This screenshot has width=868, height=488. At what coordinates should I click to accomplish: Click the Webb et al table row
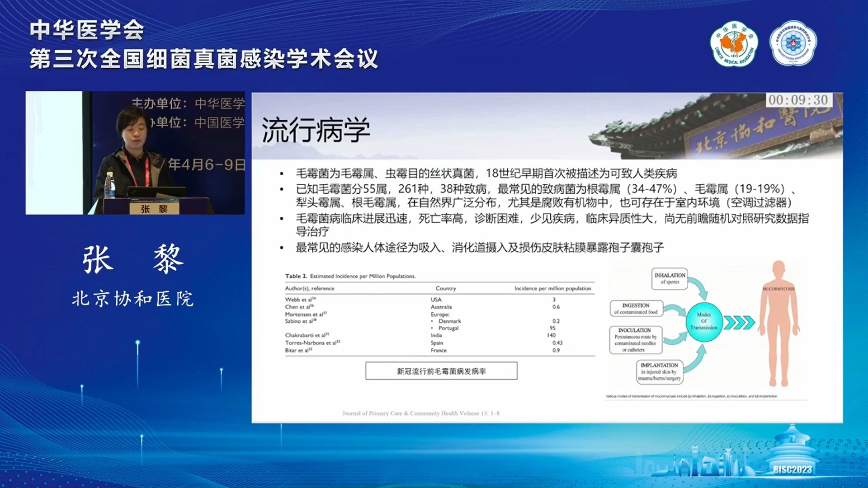439,299
